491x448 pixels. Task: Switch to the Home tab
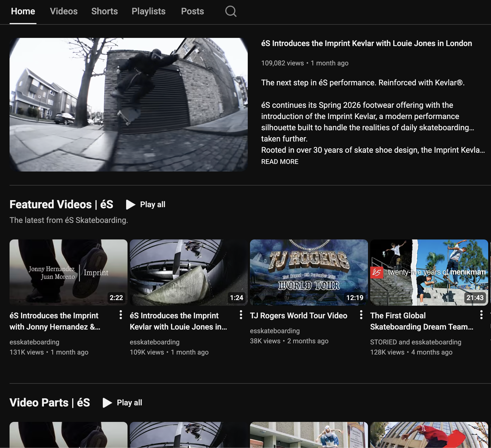pos(23,11)
